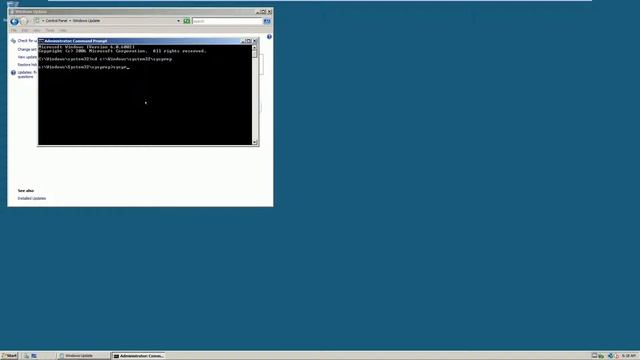
Task: Click the Forward arrow in Windows Update window
Action: click(x=24, y=21)
